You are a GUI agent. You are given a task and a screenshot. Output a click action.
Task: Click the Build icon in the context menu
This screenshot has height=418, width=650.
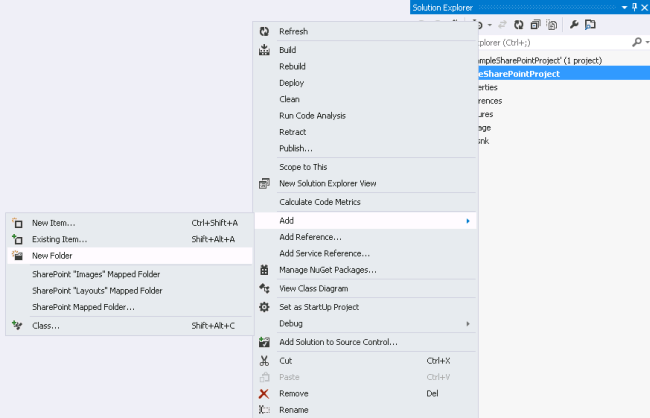264,50
